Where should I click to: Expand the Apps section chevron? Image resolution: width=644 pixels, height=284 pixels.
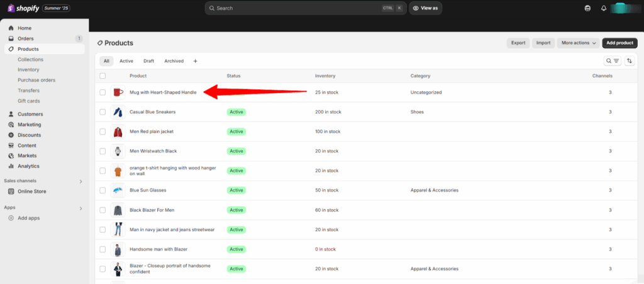pos(80,208)
